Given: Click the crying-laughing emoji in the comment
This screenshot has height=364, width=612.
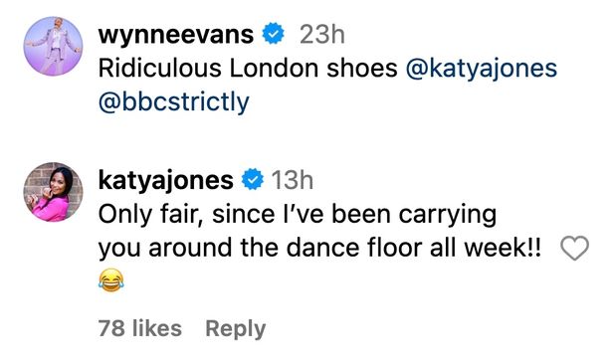Looking at the screenshot, I should (111, 280).
